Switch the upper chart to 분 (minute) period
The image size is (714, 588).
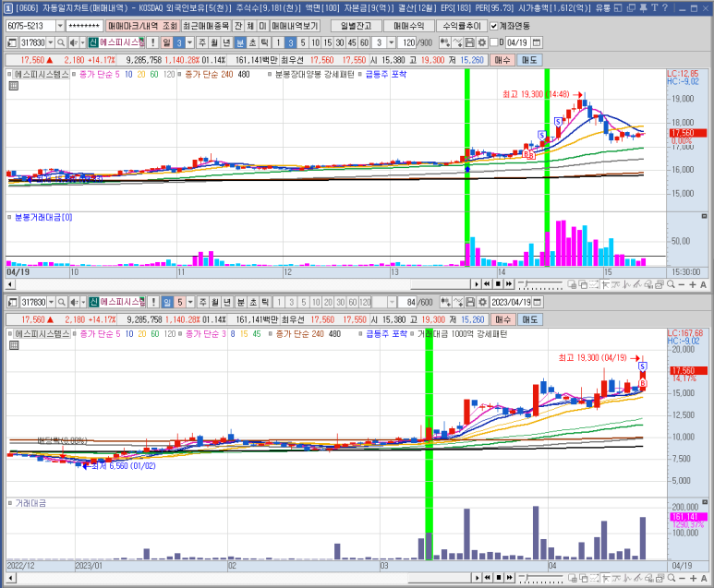[240, 42]
